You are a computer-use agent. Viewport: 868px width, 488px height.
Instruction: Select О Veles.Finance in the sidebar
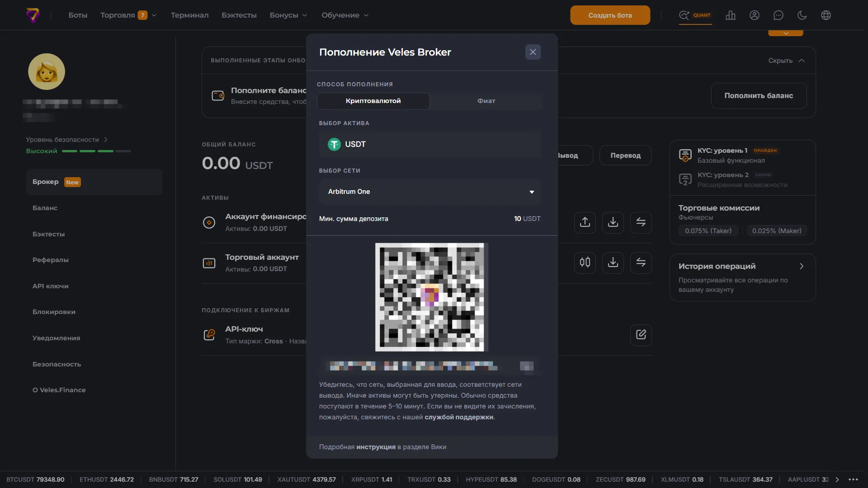[x=59, y=390]
